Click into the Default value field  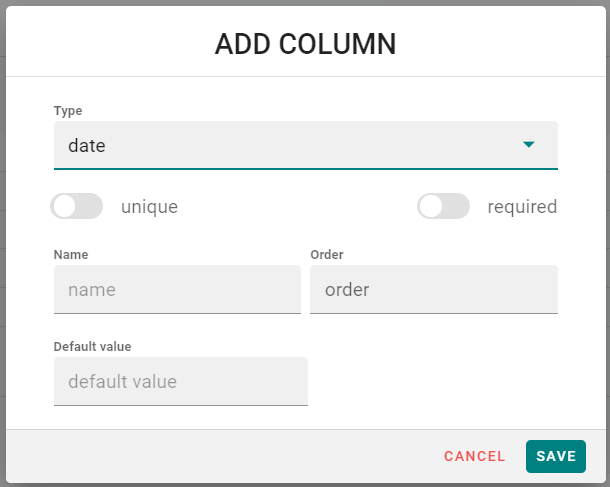tap(180, 381)
